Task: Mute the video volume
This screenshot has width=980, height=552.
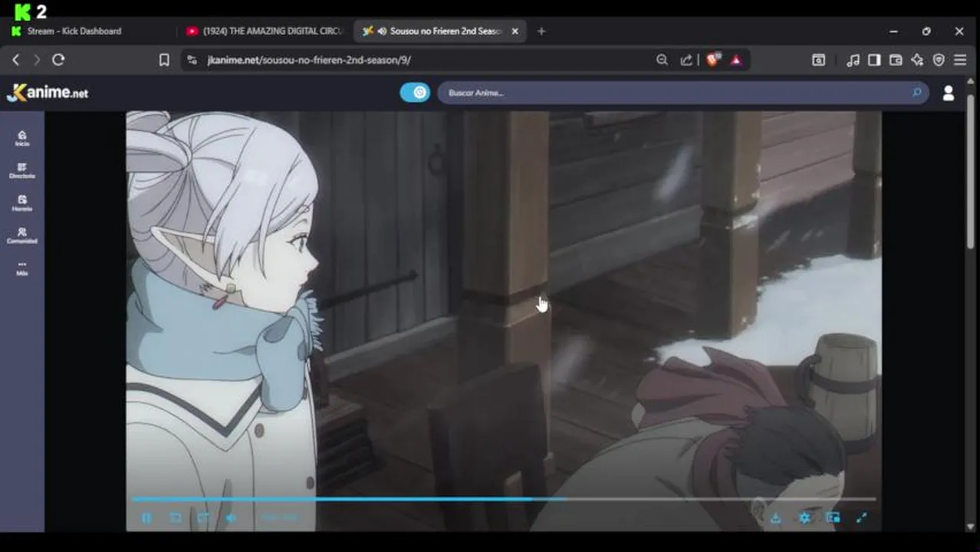Action: point(231,518)
